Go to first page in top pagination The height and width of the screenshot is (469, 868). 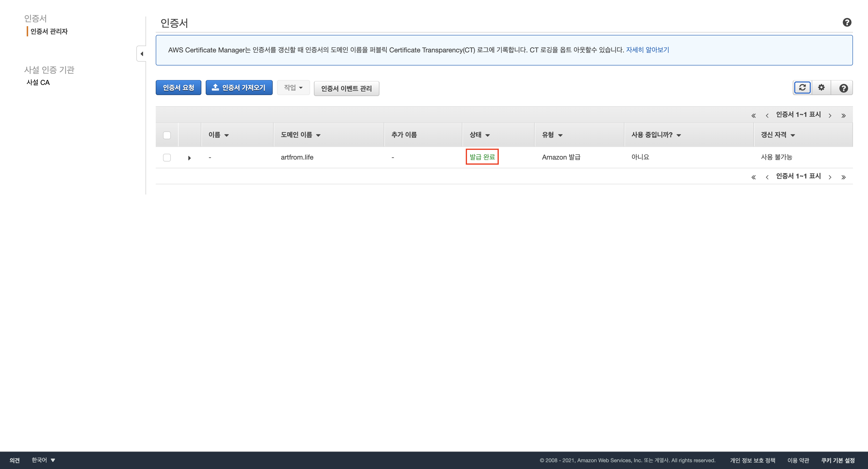pyautogui.click(x=753, y=116)
